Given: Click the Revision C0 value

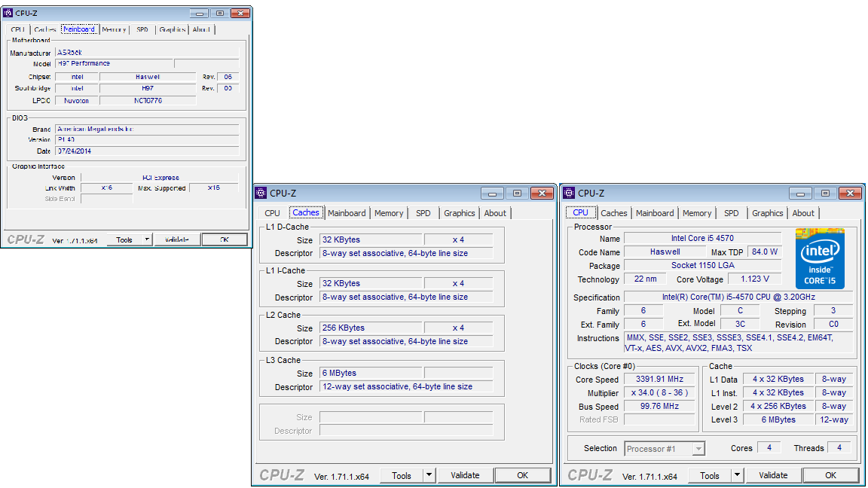Looking at the screenshot, I should (x=833, y=325).
